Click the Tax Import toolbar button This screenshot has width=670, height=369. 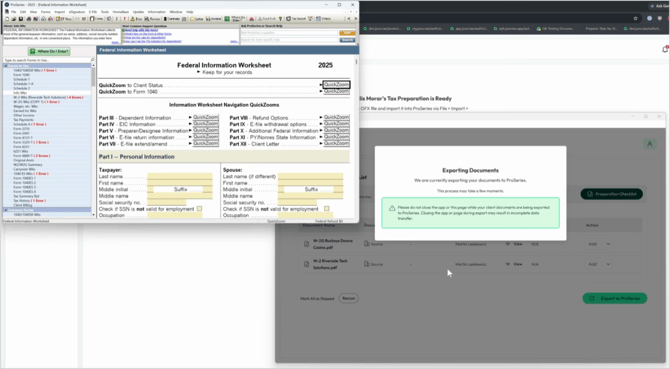point(296,19)
